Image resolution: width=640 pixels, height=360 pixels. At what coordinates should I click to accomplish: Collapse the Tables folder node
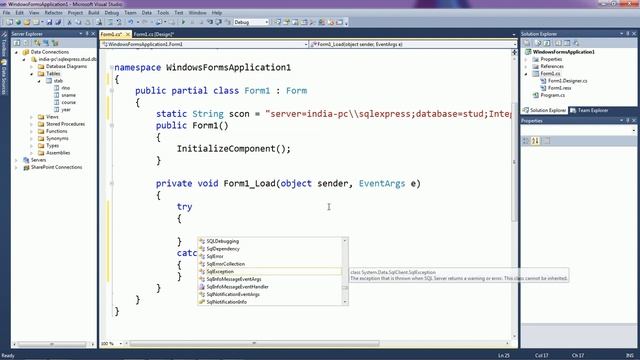tap(31, 74)
